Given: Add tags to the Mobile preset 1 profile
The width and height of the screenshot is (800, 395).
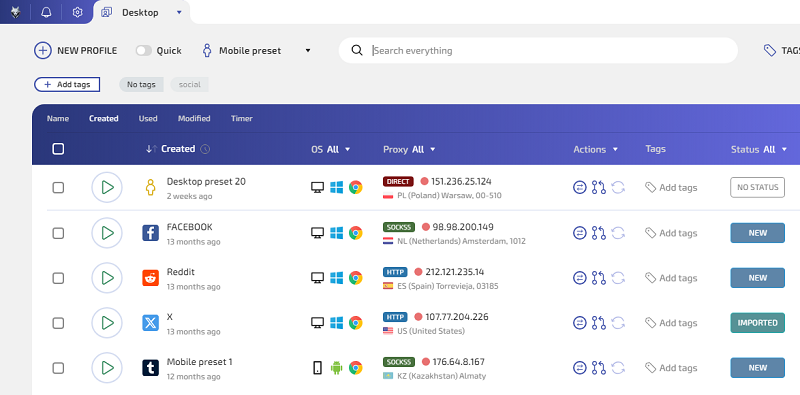Looking at the screenshot, I should click(671, 368).
